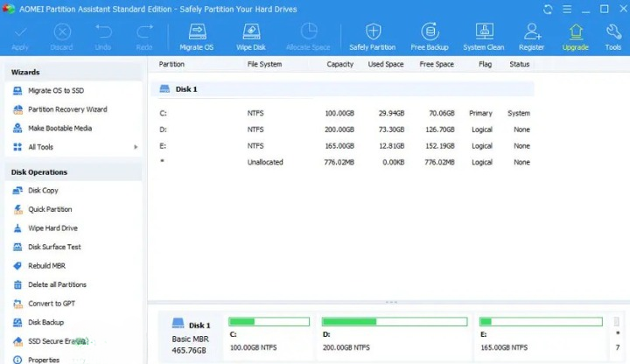Screen dimensions: 630x364
Task: Select the Disk 1 row in list
Action: 342,89
